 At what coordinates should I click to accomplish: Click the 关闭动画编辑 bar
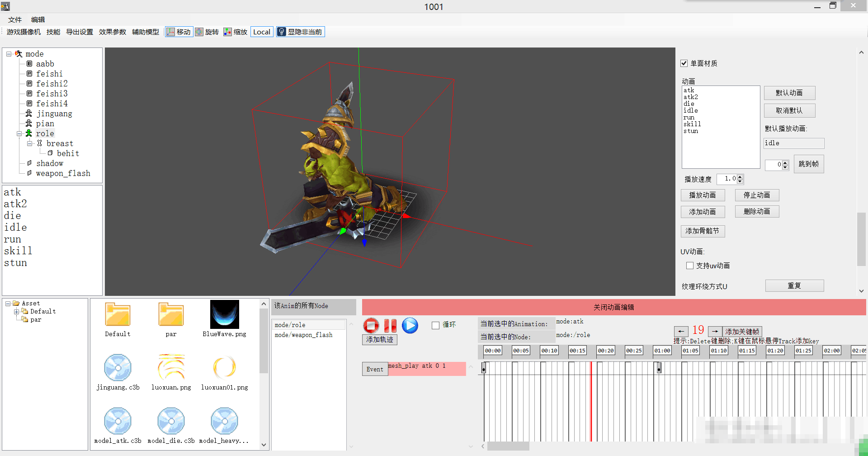pyautogui.click(x=614, y=307)
